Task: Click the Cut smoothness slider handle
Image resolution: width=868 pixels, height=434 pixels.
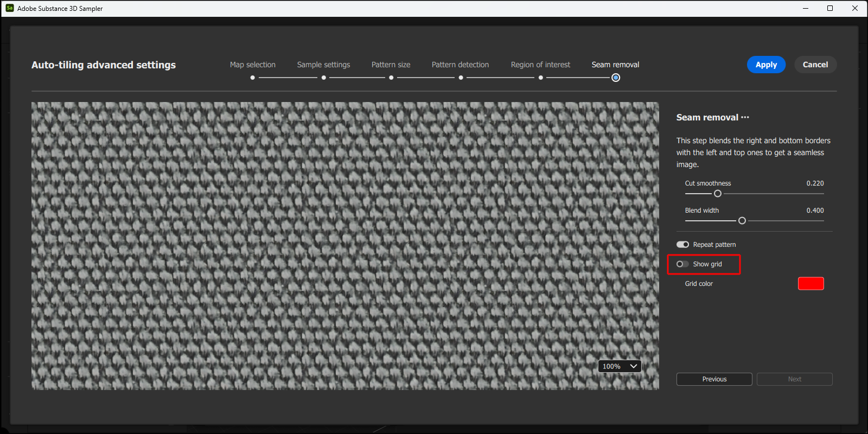Action: 718,194
